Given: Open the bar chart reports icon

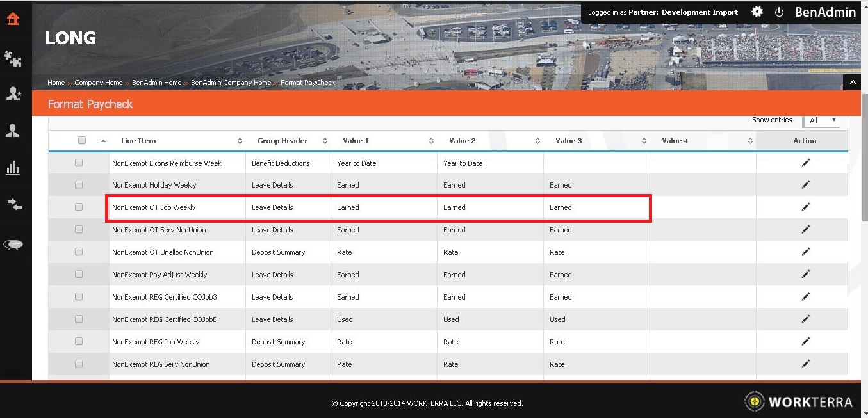Looking at the screenshot, I should pos(13,168).
